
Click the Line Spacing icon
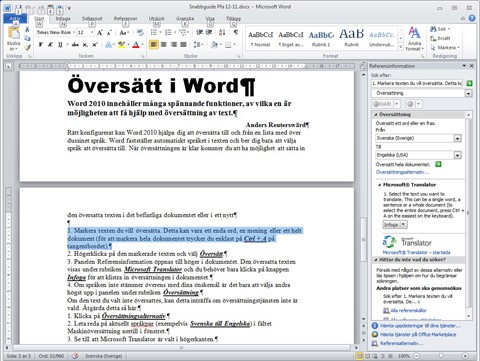tap(197, 44)
